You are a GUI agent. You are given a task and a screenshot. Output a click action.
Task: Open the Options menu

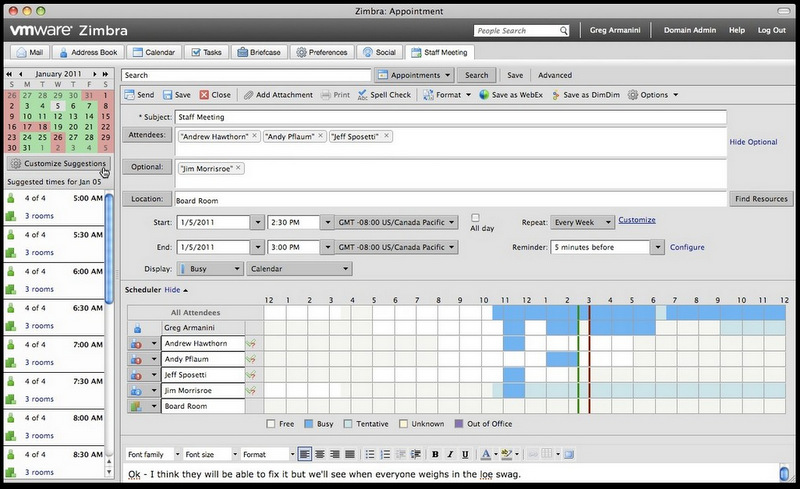(x=653, y=95)
